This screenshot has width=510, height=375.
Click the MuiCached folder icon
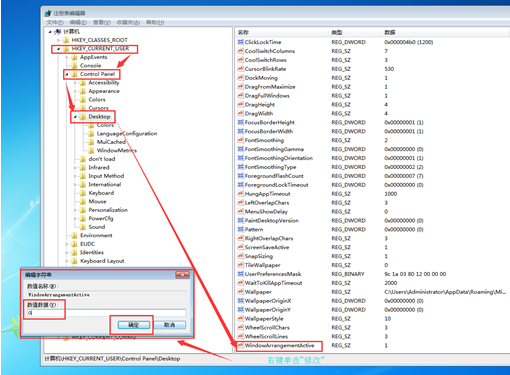pyautogui.click(x=91, y=142)
